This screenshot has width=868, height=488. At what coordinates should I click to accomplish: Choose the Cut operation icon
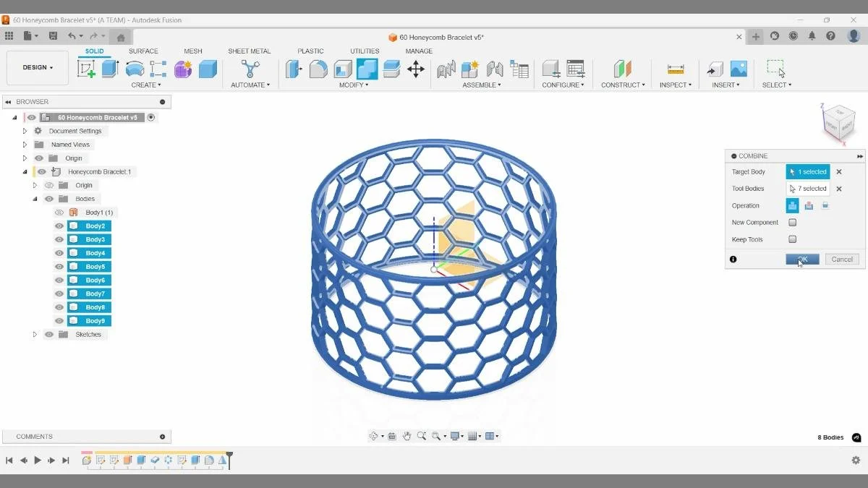(809, 205)
